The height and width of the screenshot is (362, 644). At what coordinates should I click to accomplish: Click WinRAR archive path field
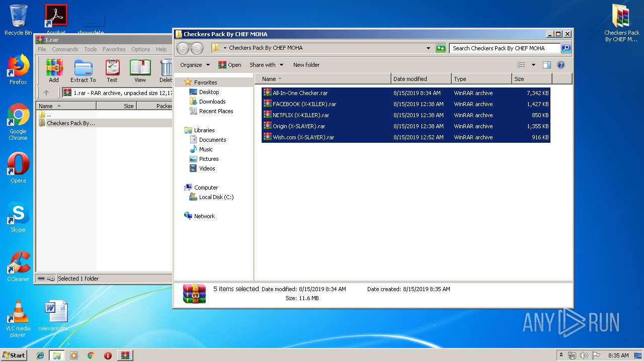point(117,93)
